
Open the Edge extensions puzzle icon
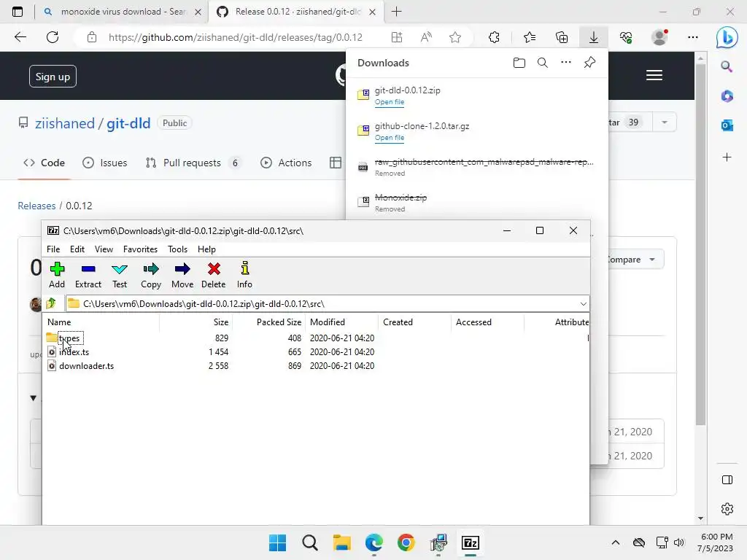click(494, 37)
